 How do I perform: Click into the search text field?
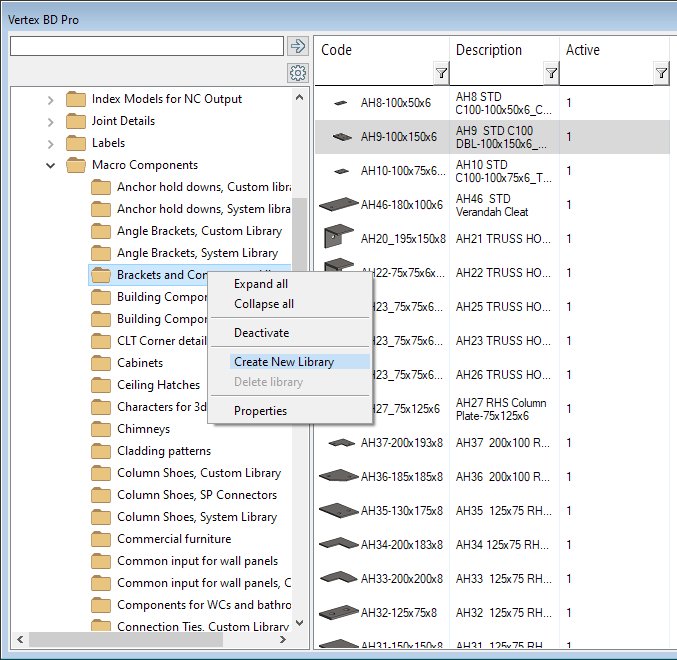pyautogui.click(x=147, y=46)
